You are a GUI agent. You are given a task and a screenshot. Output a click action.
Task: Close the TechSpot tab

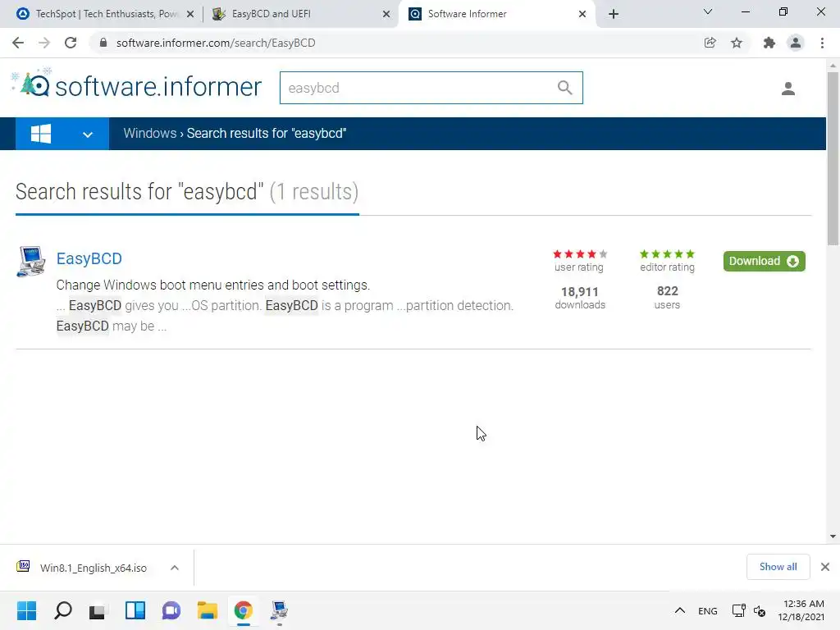pos(190,15)
